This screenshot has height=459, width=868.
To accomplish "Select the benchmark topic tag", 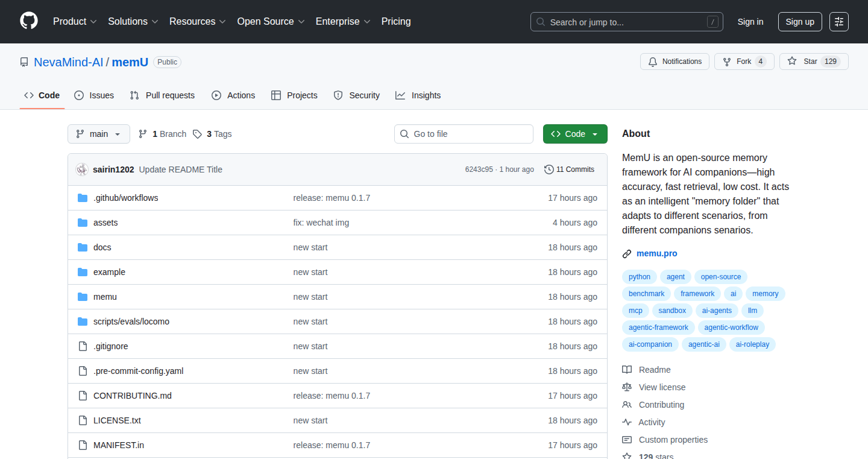I will coord(647,294).
